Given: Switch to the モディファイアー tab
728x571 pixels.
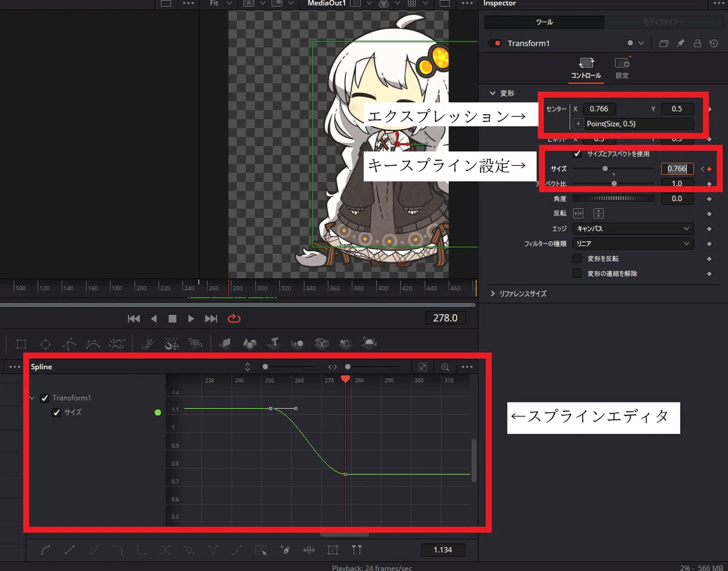Looking at the screenshot, I should [663, 22].
